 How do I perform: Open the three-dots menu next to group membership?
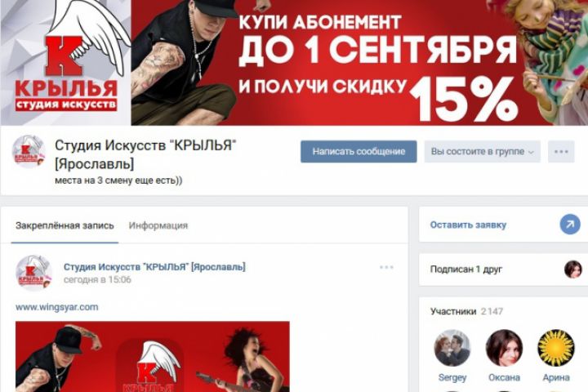click(x=561, y=152)
